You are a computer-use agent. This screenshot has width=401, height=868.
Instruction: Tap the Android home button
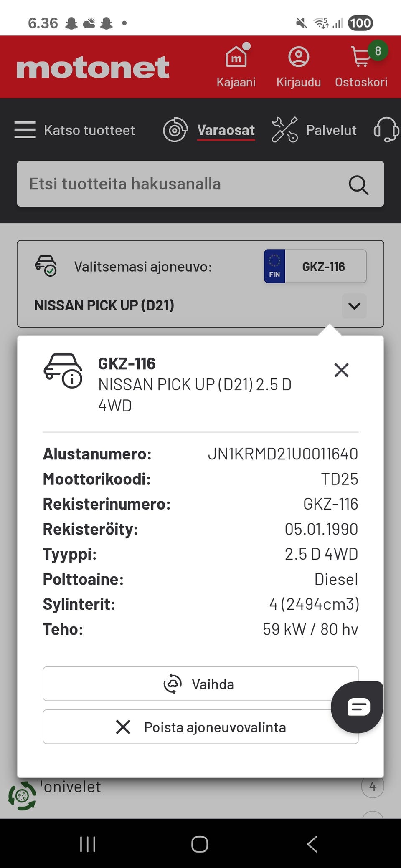tap(200, 844)
